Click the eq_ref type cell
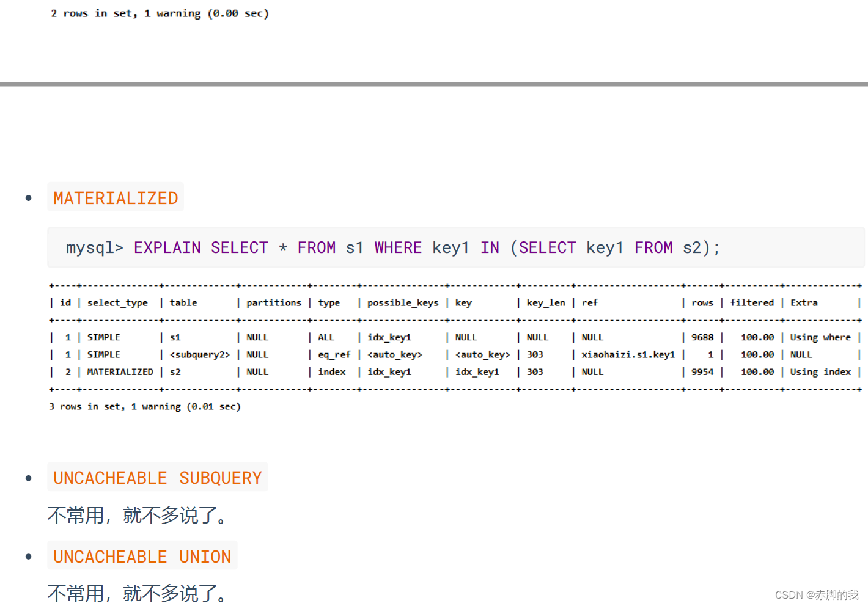 334,354
